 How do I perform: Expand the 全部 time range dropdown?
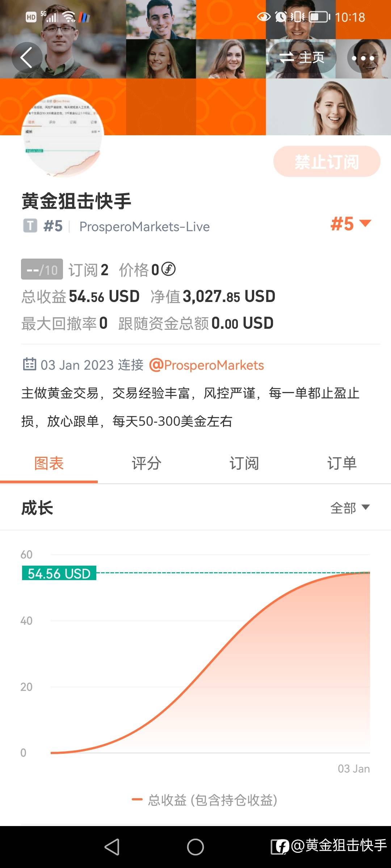(x=350, y=508)
